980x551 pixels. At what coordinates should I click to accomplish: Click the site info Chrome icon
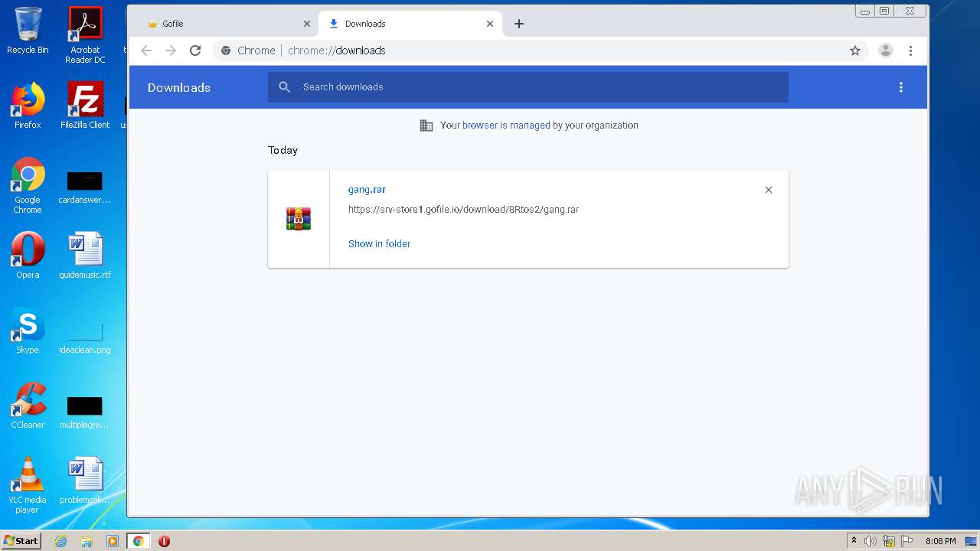tap(226, 51)
